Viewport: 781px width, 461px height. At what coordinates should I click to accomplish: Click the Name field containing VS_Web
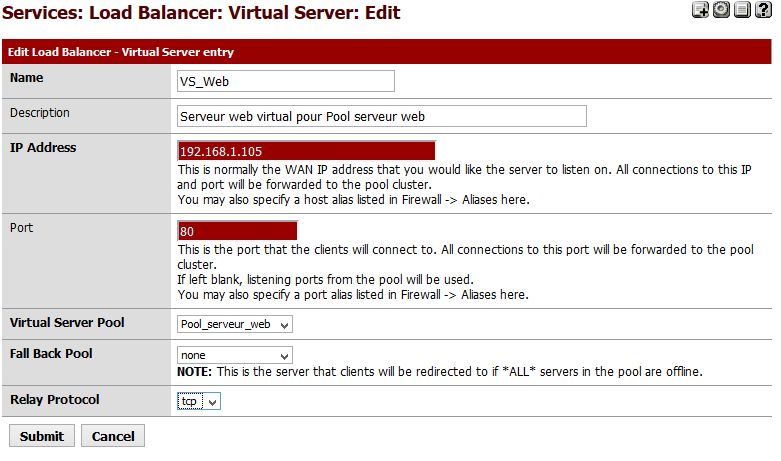pyautogui.click(x=285, y=81)
